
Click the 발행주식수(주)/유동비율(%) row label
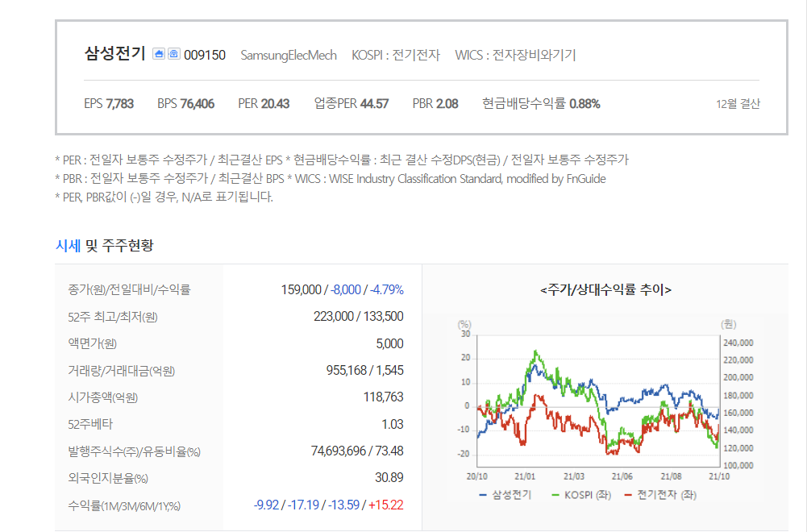135,451
